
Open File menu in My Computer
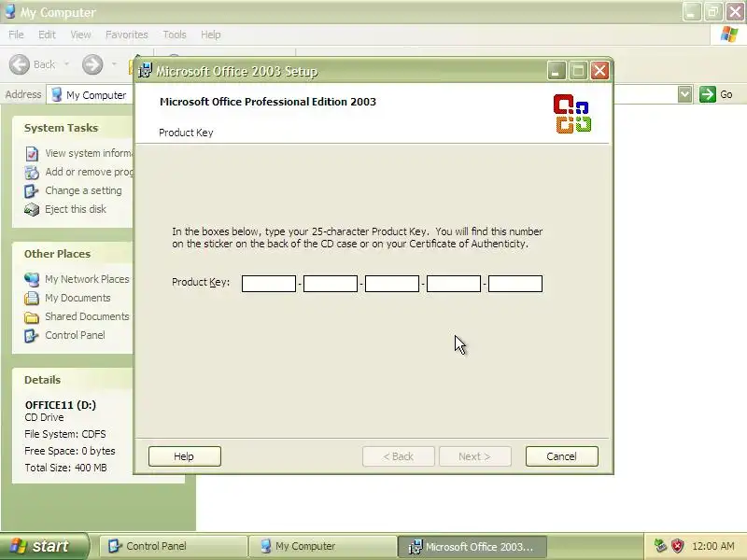pos(16,35)
